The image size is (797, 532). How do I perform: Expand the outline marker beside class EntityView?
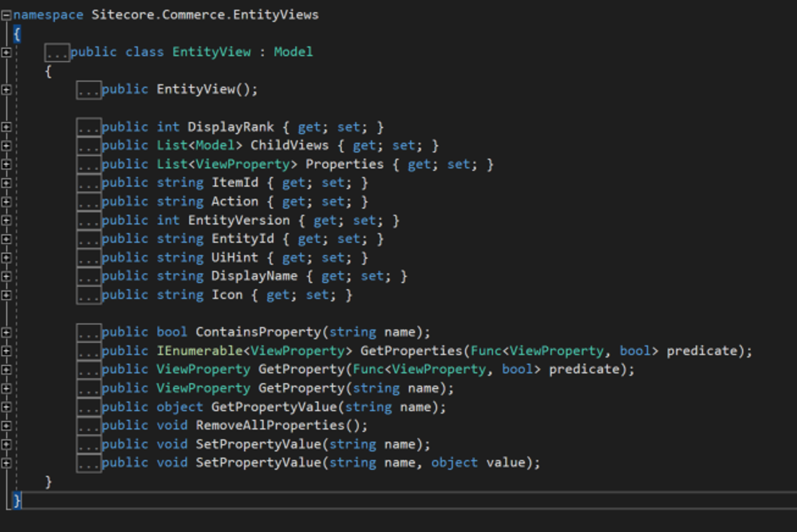(6, 53)
